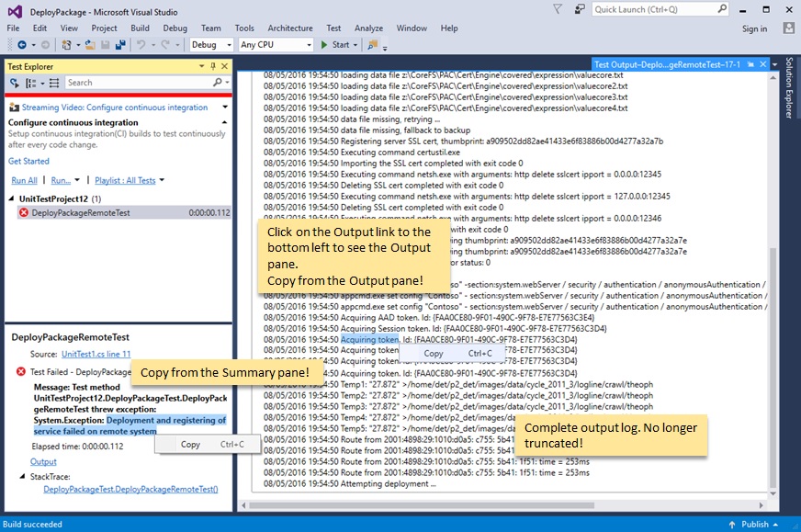Click the Save single-disk icon
The height and width of the screenshot is (532, 801).
106,45
